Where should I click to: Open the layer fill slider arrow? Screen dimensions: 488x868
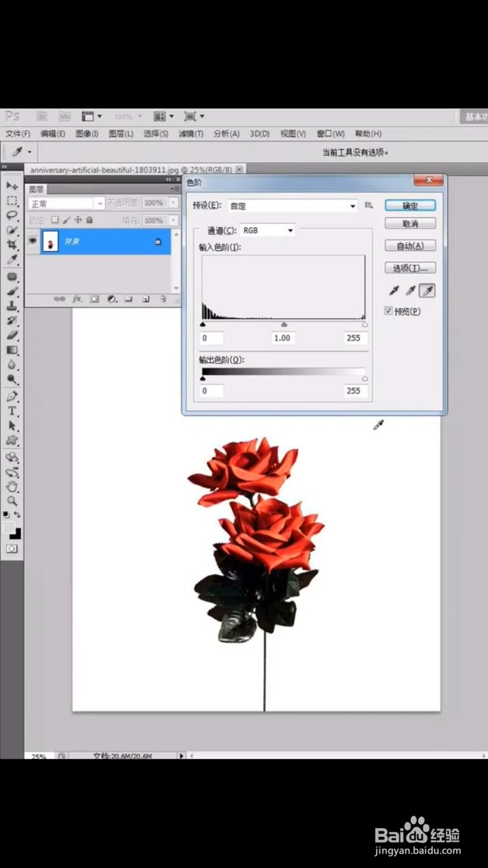tap(174, 220)
